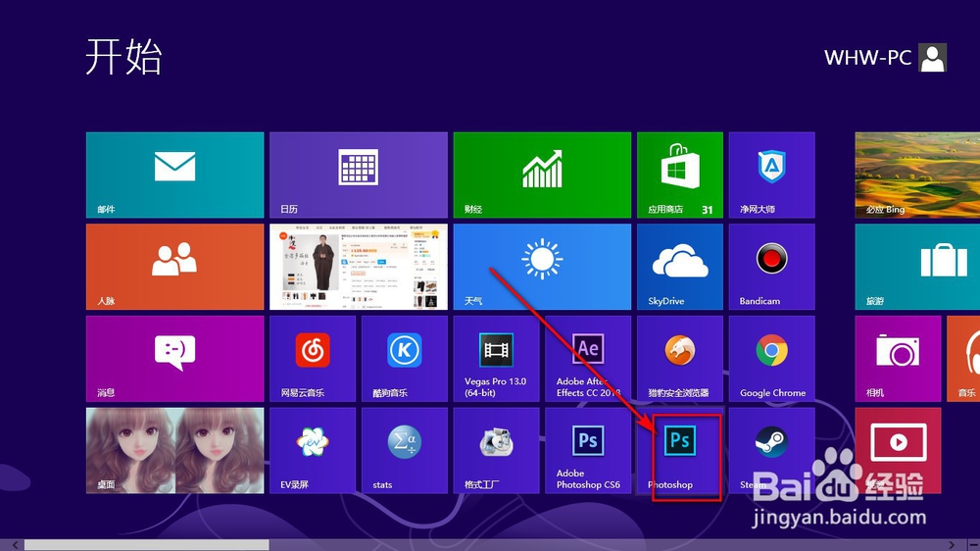This screenshot has width=980, height=551.
Task: Open the 旅游 Travel tile
Action: [917, 267]
